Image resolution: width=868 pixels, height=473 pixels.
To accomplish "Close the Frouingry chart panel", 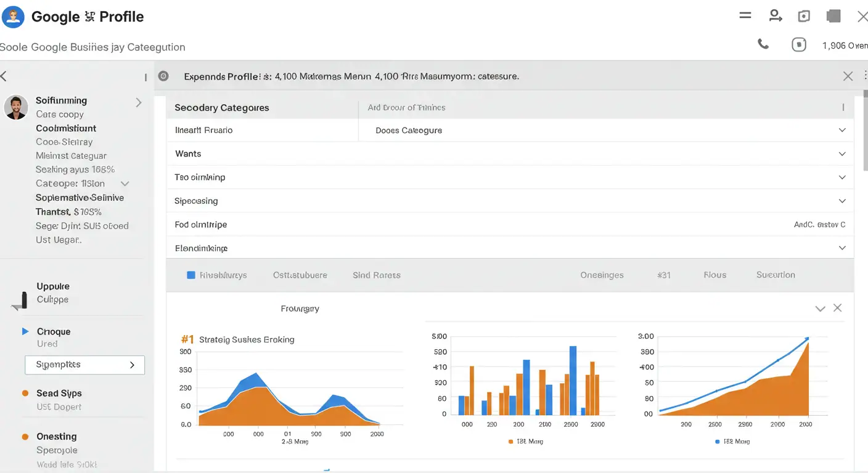I will pos(837,308).
